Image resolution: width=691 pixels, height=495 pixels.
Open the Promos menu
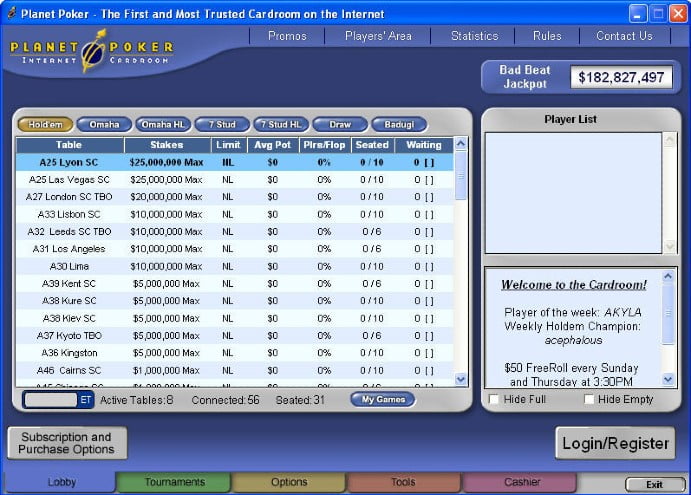287,36
